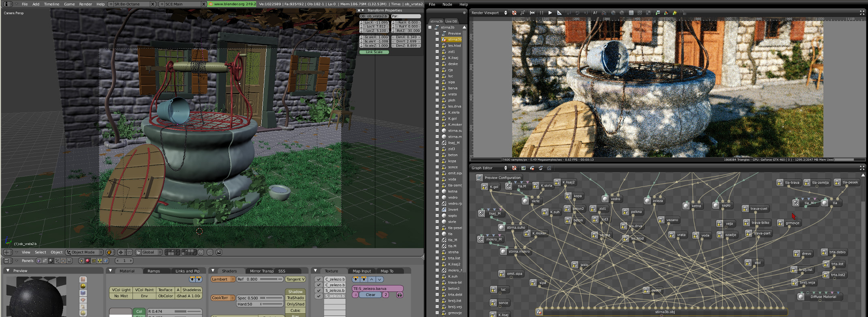Adjust the Spec 0.500 slider
Viewport: 868px width, 317px height.
pyautogui.click(x=260, y=298)
